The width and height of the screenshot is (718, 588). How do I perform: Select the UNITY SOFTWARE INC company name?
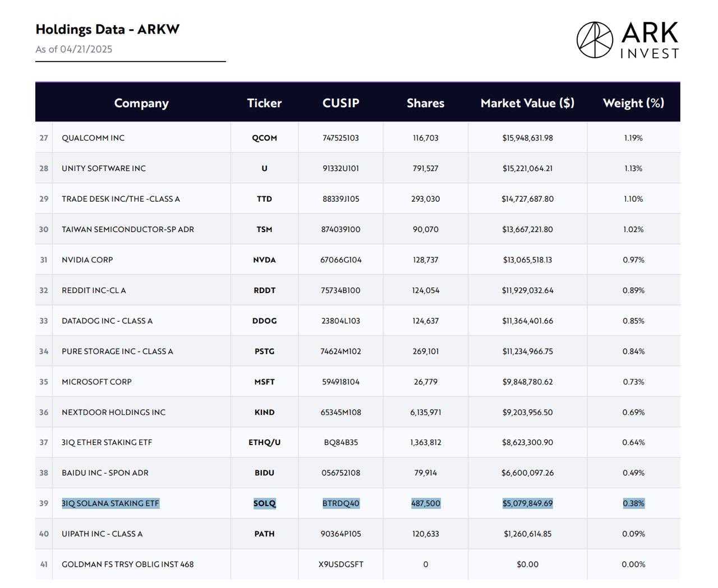tap(104, 168)
